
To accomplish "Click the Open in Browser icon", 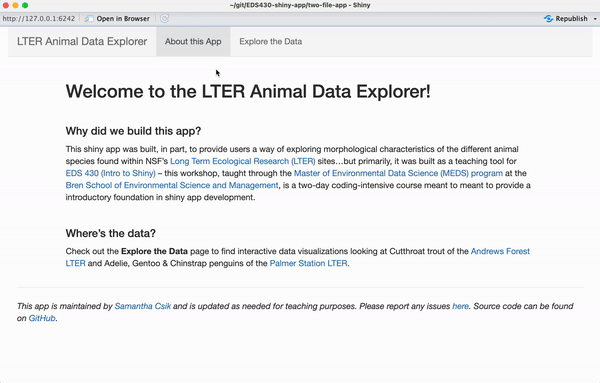I will 89,18.
